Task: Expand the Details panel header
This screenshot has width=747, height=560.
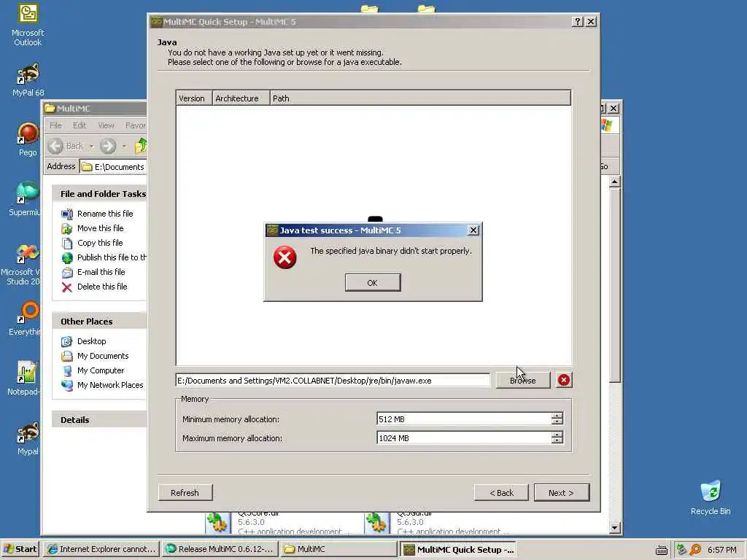Action: tap(99, 419)
